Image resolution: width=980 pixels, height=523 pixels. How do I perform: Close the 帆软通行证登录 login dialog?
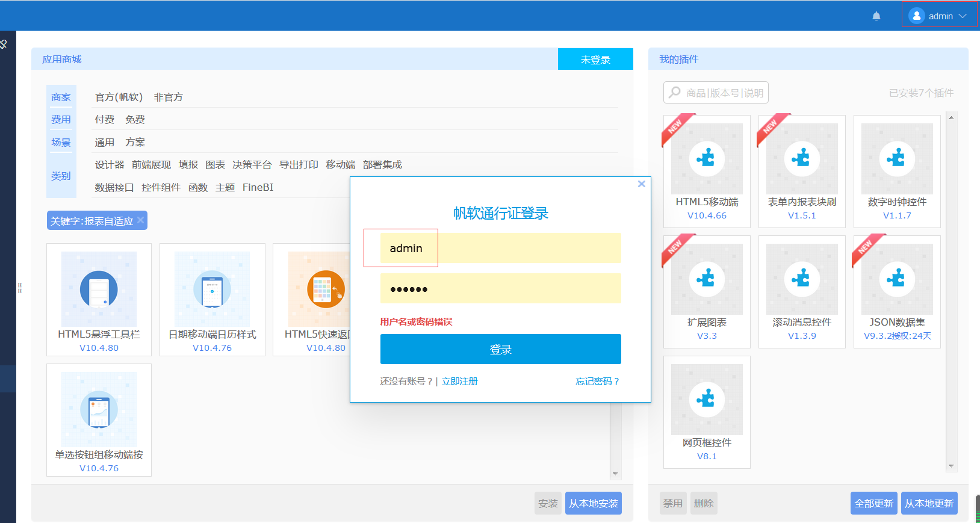click(642, 184)
